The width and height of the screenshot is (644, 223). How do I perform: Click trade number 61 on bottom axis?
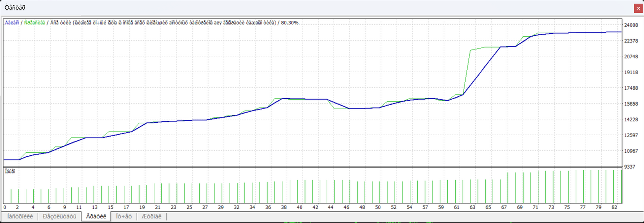pyautogui.click(x=456, y=207)
